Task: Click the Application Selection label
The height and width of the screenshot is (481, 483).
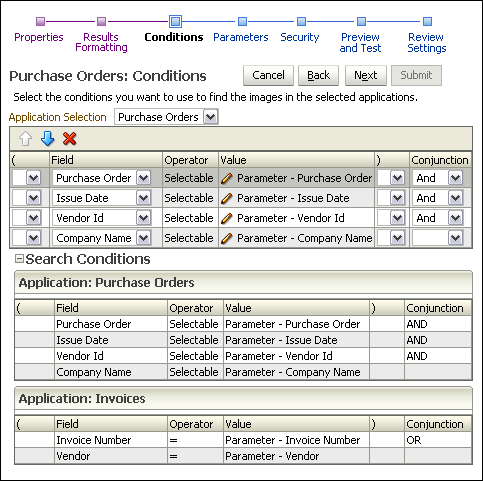Action: (x=58, y=117)
